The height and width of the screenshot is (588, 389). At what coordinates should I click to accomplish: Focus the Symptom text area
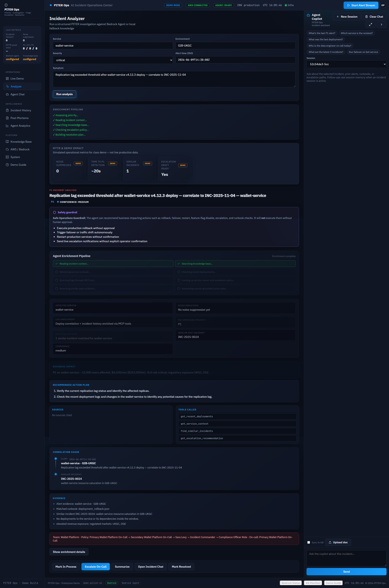point(174,79)
